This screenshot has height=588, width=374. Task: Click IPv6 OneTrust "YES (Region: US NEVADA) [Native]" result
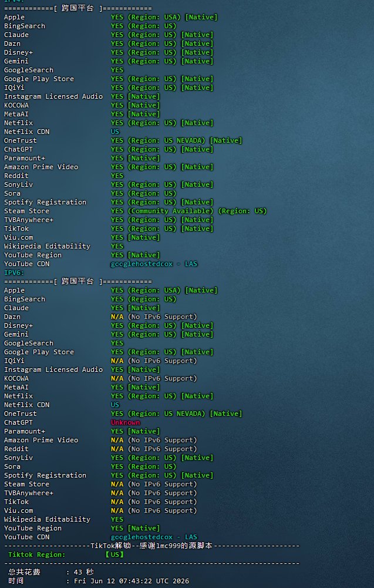tap(177, 414)
